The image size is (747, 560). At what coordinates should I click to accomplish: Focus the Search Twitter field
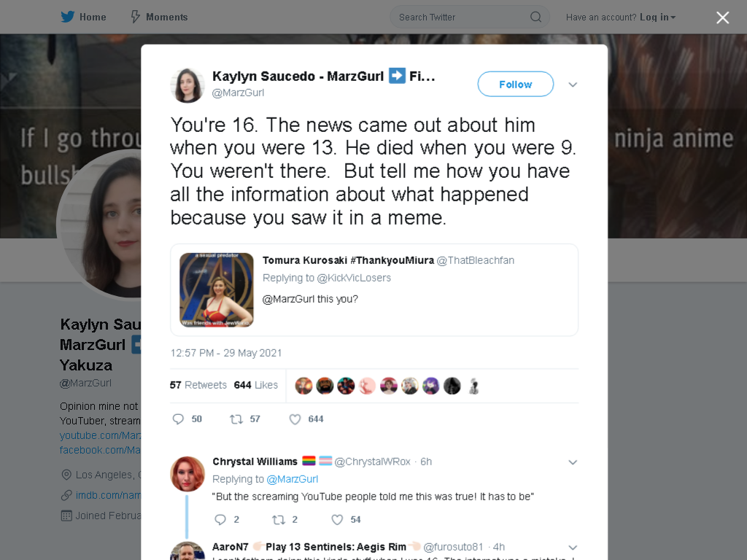[469, 17]
